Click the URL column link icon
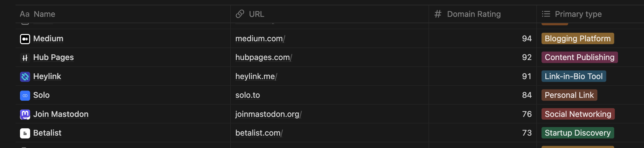The image size is (644, 148). point(240,14)
